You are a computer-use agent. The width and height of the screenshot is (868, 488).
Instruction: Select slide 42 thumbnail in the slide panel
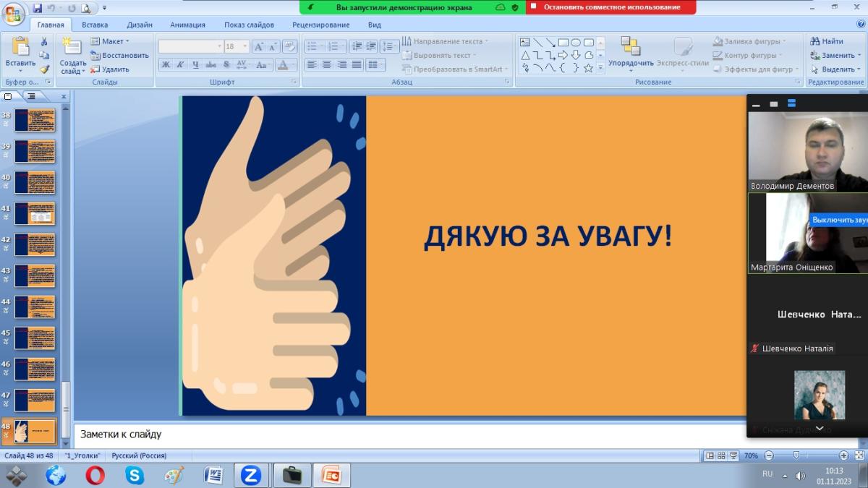coord(35,244)
